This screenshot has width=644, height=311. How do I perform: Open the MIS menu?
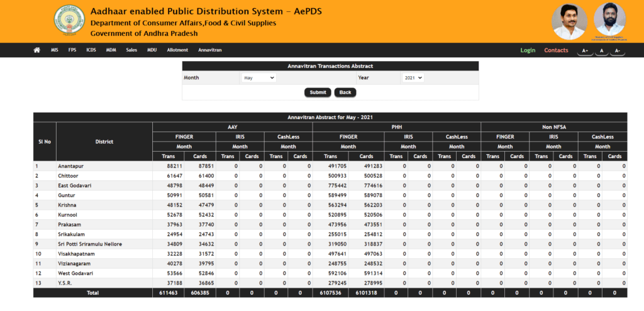tap(55, 50)
